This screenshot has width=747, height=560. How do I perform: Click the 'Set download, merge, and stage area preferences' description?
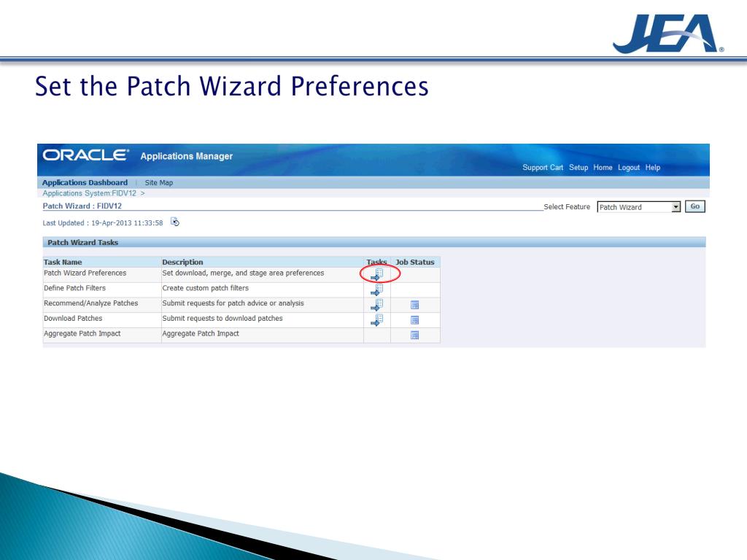click(x=243, y=273)
